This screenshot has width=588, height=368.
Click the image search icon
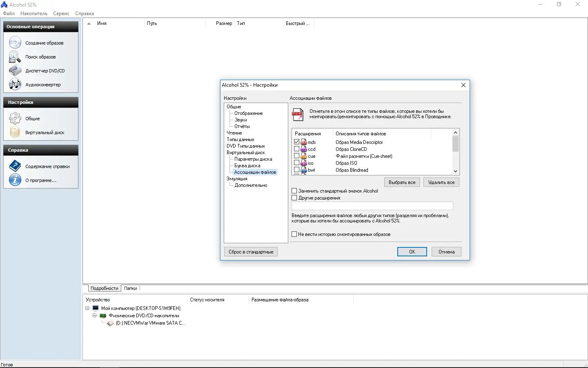click(x=15, y=57)
